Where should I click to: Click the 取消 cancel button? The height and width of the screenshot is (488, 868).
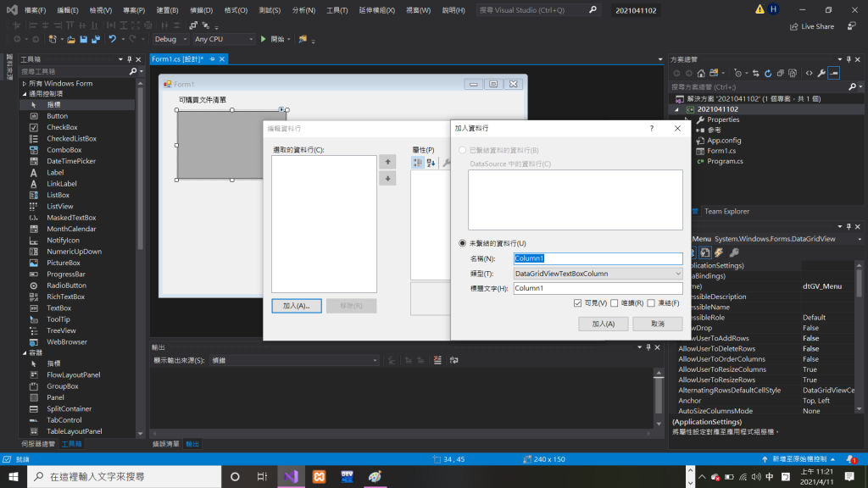click(x=658, y=324)
